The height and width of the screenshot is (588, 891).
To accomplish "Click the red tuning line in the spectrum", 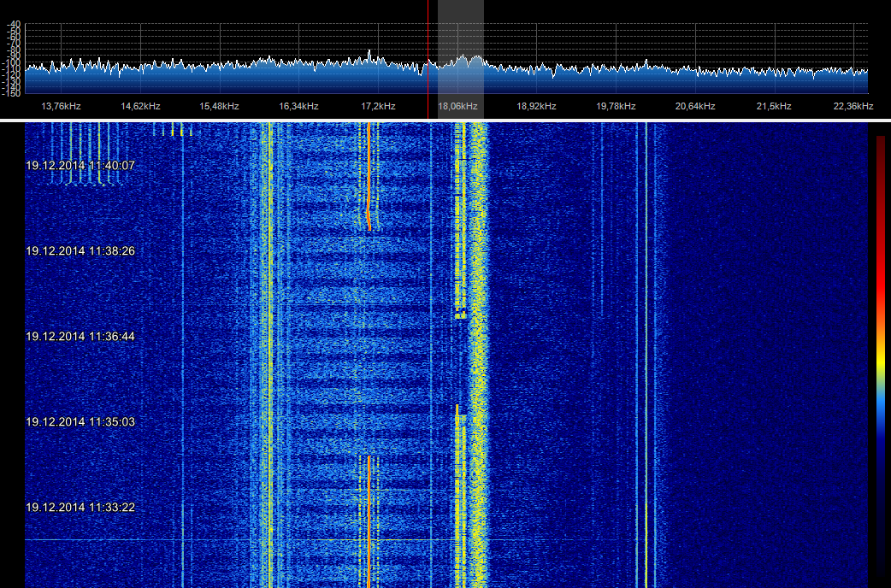I will point(428,51).
